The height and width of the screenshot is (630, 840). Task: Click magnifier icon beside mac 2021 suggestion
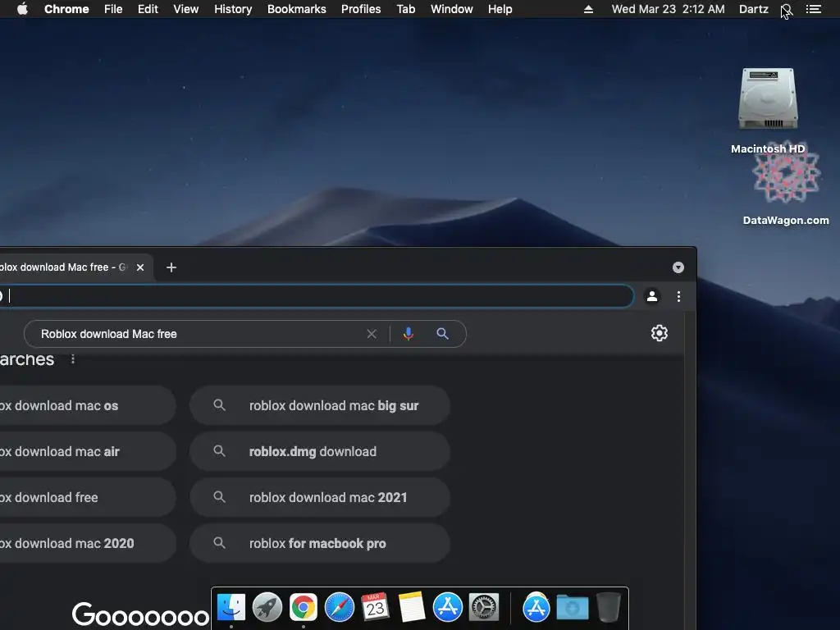pos(219,496)
